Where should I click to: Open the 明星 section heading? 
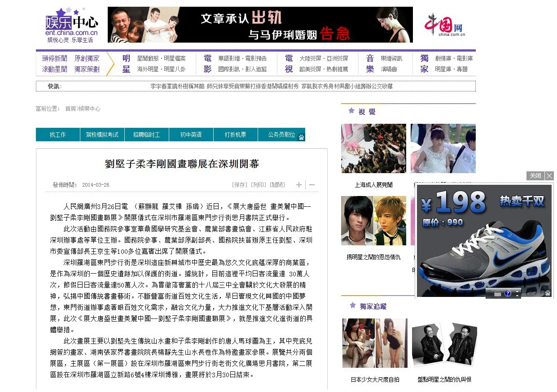[x=127, y=64]
